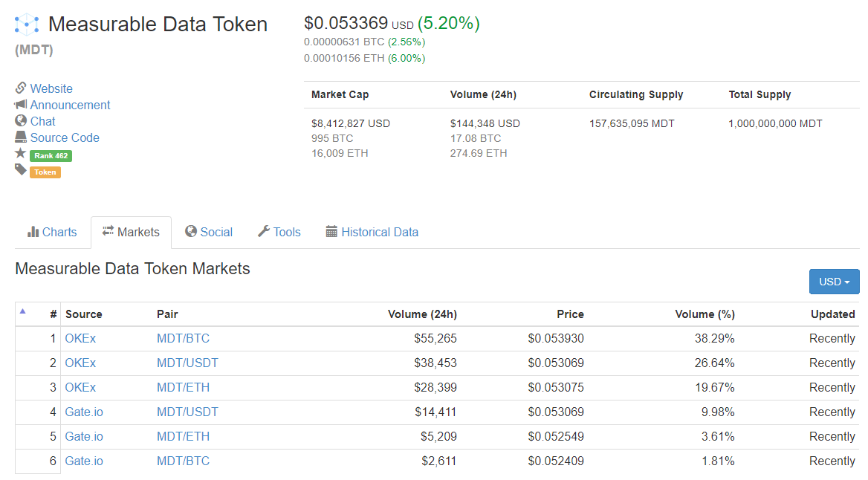The image size is (868, 480).
Task: Open the MDT/ETH pair in row 3
Action: tap(184, 388)
